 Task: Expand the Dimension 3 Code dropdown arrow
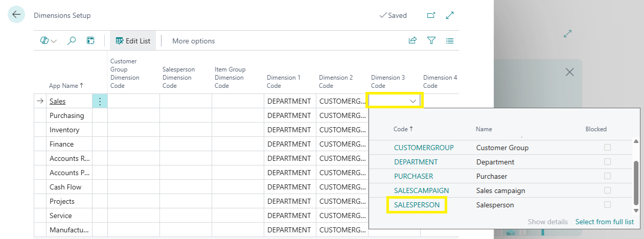tap(413, 102)
